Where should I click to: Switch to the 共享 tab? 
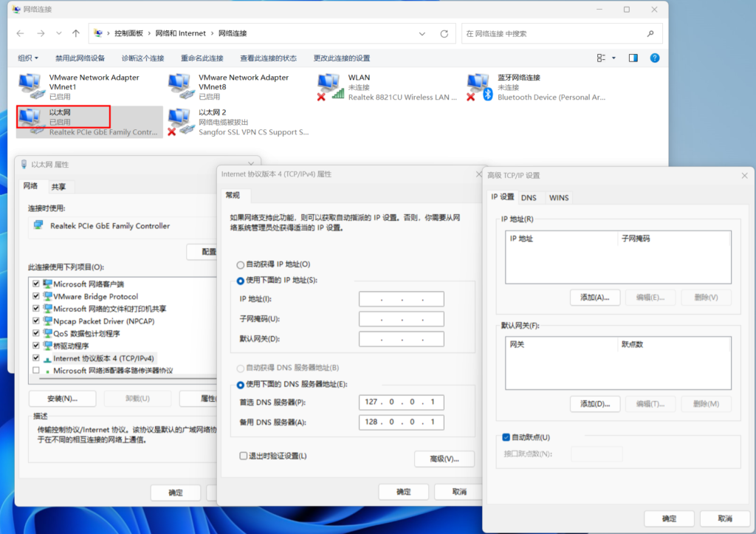[58, 187]
